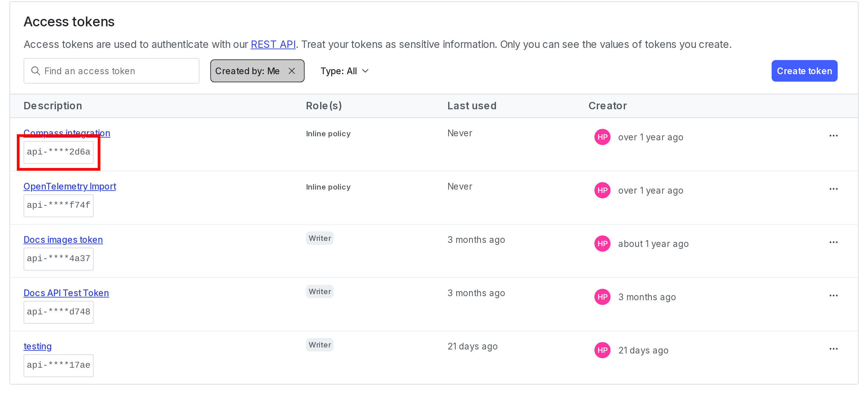This screenshot has width=868, height=394.
Task: Open the Compass integration token
Action: (66, 133)
